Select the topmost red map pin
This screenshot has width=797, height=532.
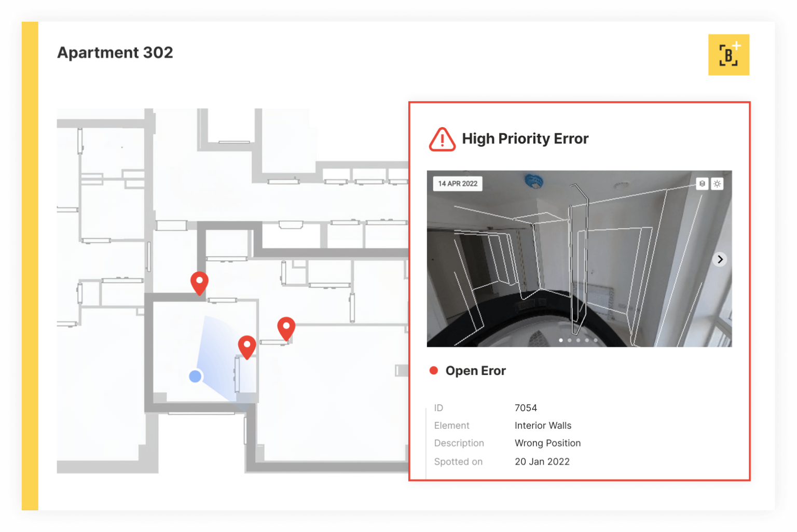coord(199,282)
